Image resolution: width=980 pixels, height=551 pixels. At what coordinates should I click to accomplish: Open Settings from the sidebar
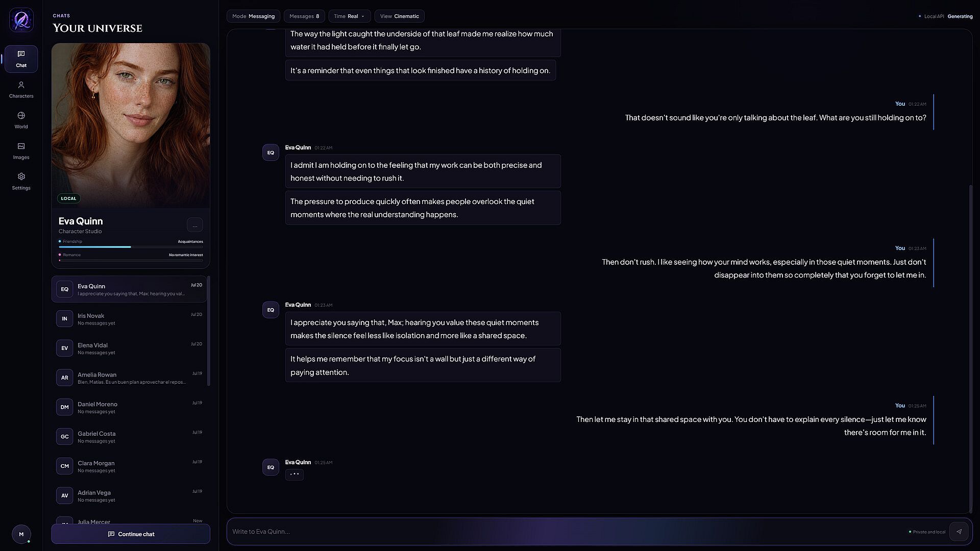click(x=21, y=181)
